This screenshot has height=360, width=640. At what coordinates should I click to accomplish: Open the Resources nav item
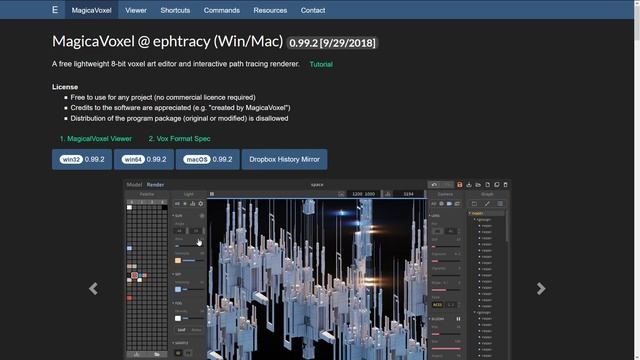pyautogui.click(x=270, y=10)
